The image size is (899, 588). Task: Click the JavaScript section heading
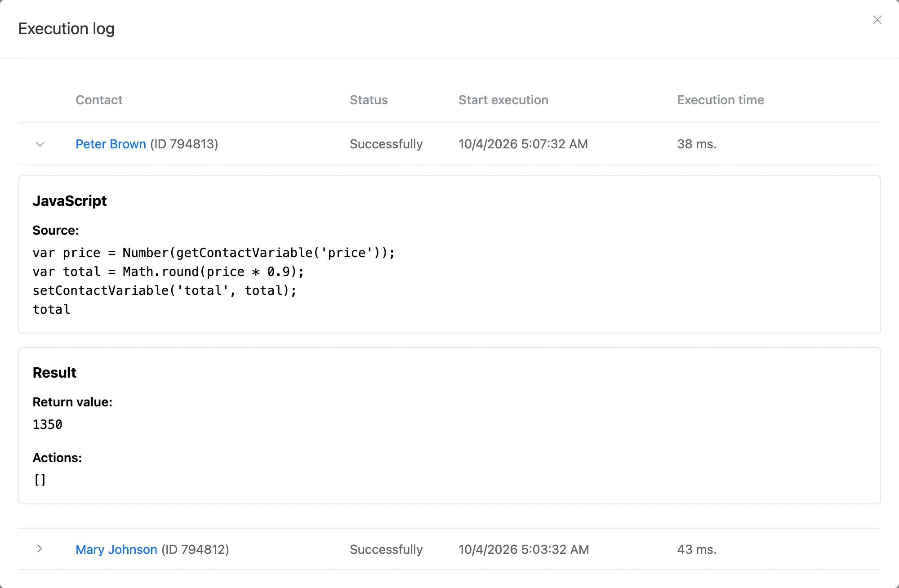click(x=70, y=201)
